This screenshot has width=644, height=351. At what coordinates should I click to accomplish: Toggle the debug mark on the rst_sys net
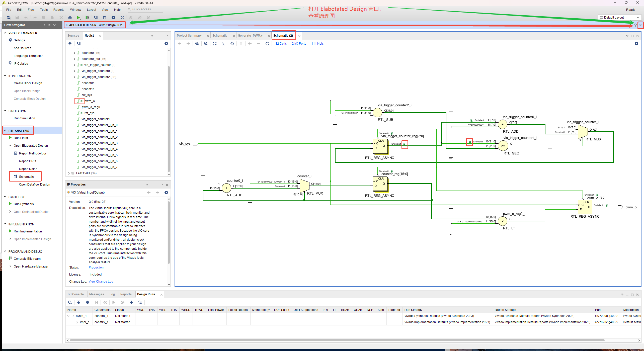(x=81, y=113)
